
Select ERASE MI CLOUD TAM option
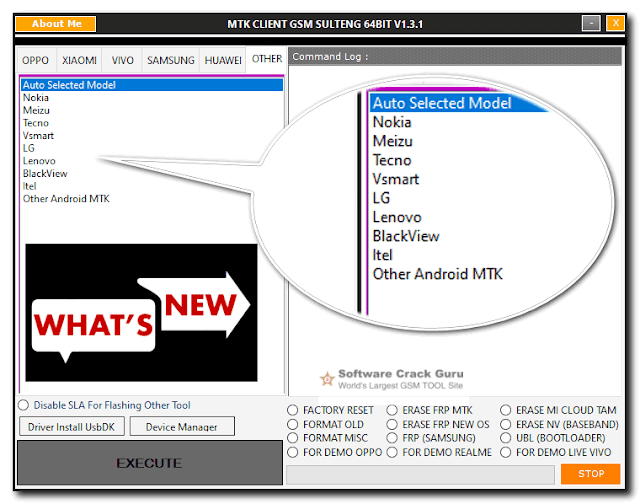558,410
